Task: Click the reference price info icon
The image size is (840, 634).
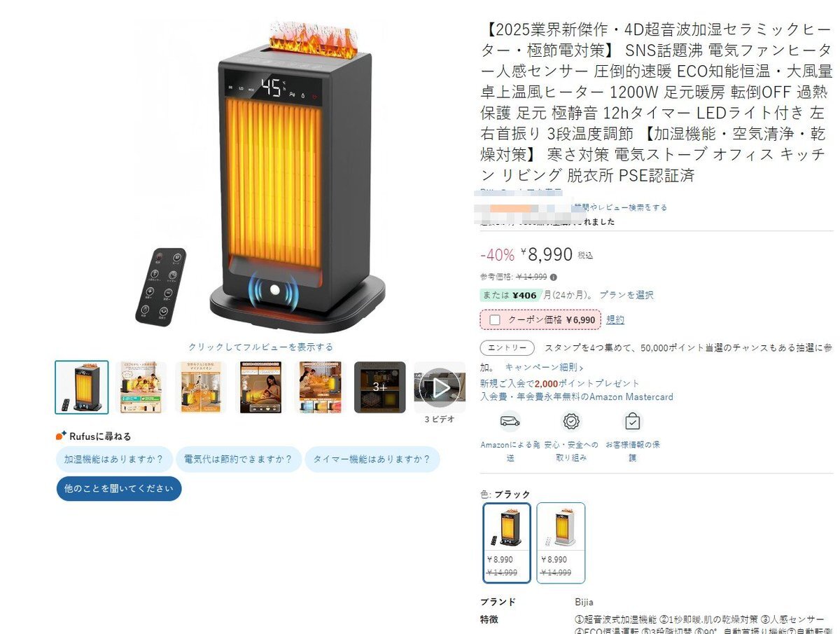Action: pos(554,277)
